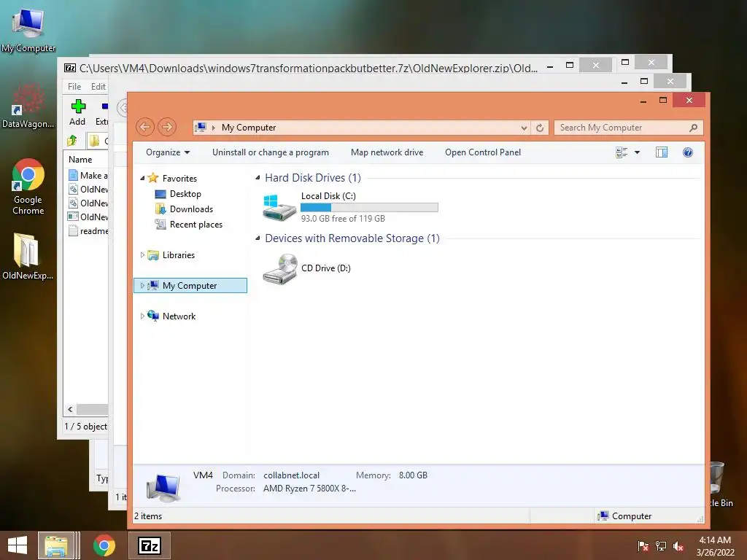Click the Local Disk (C:) usage bar
The height and width of the screenshot is (560, 747).
[x=369, y=208]
